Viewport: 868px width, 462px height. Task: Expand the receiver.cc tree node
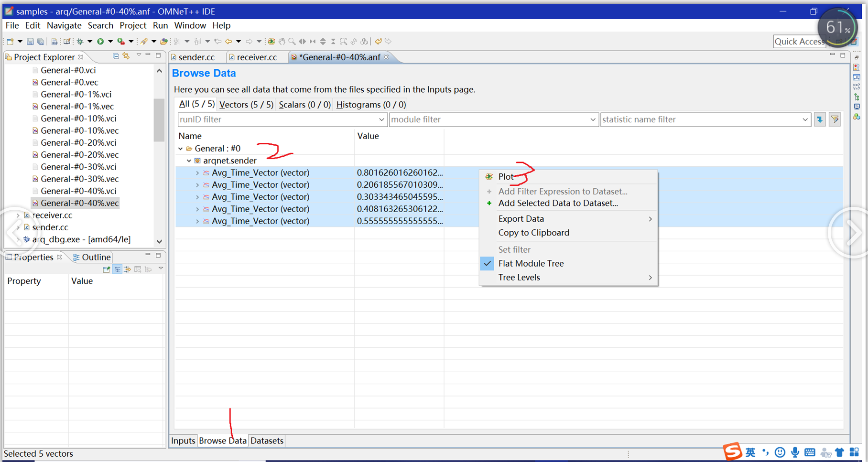(18, 215)
